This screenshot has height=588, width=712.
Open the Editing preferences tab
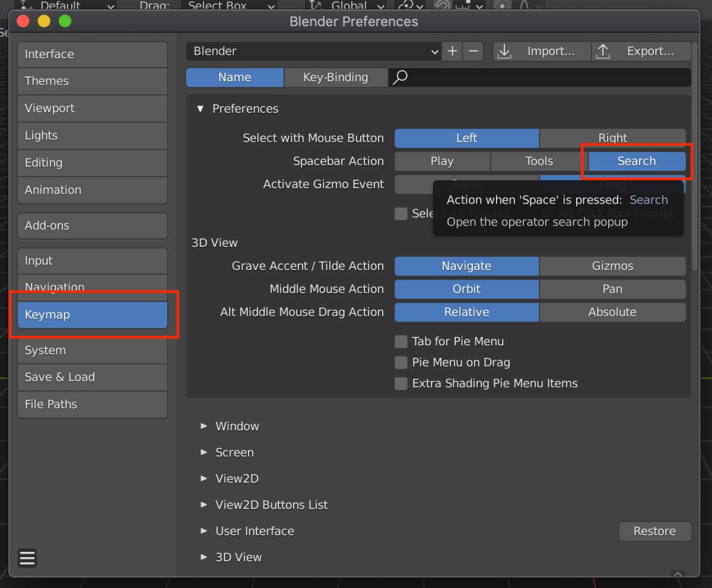pos(93,163)
